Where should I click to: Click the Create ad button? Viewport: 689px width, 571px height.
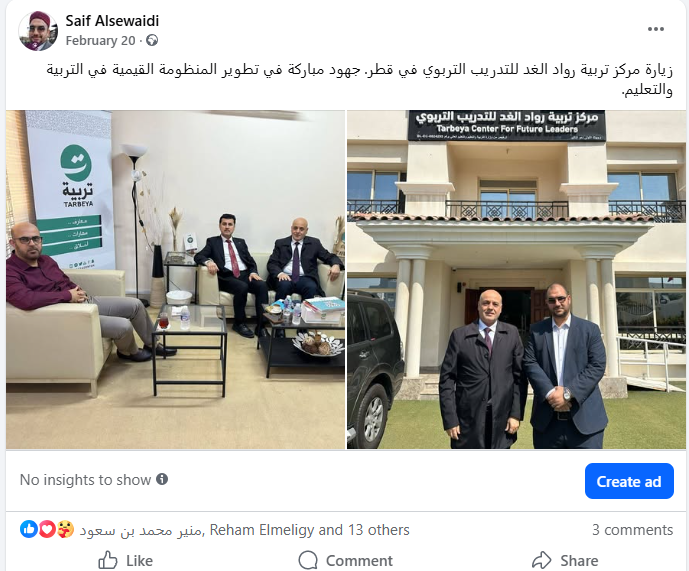pyautogui.click(x=629, y=481)
